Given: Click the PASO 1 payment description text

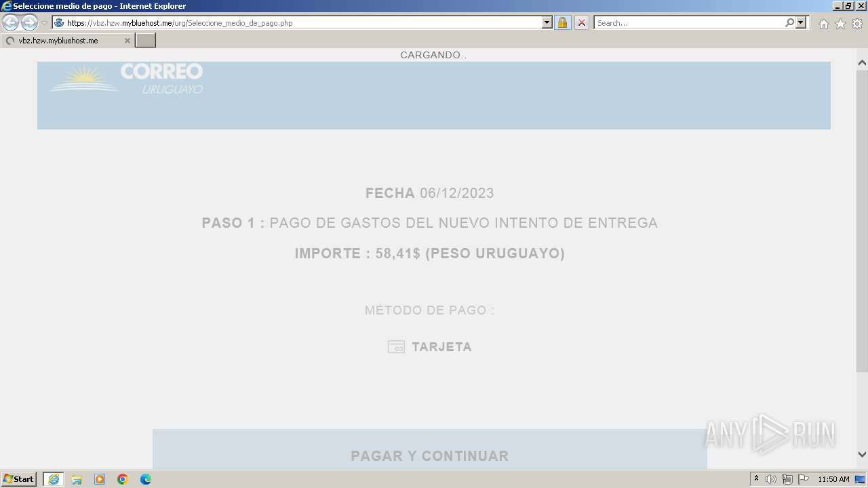Looking at the screenshot, I should click(x=430, y=223).
